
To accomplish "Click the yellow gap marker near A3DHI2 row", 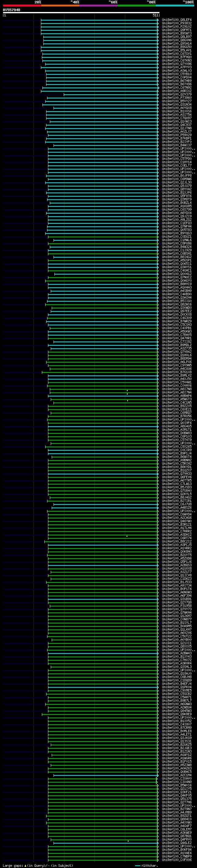I will (x=127, y=536).
